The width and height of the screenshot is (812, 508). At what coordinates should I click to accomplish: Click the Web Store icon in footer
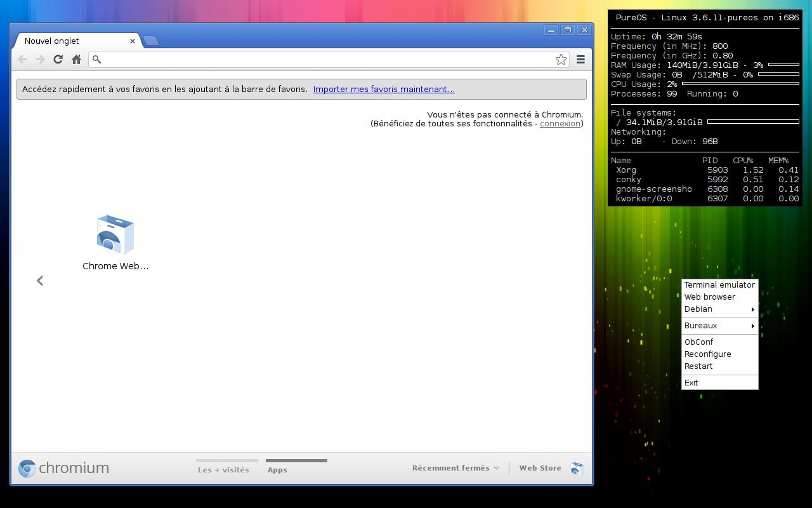coord(577,469)
